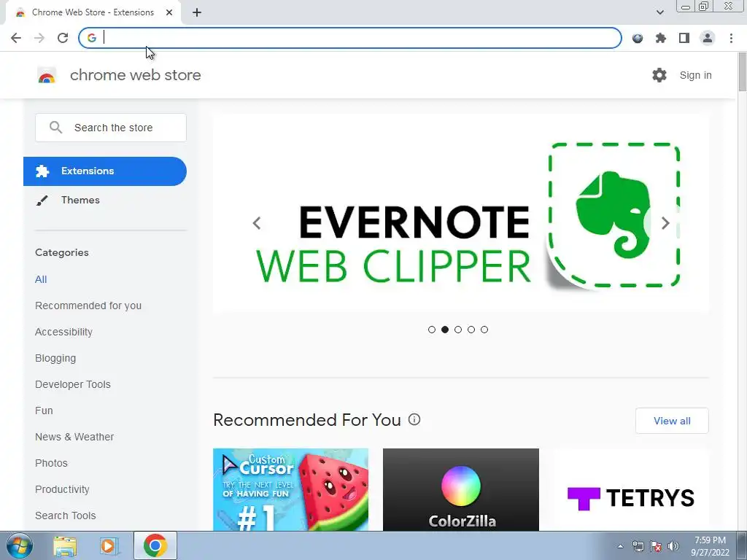The width and height of the screenshot is (747, 560).
Task: Select second carousel dot
Action: pyautogui.click(x=445, y=330)
